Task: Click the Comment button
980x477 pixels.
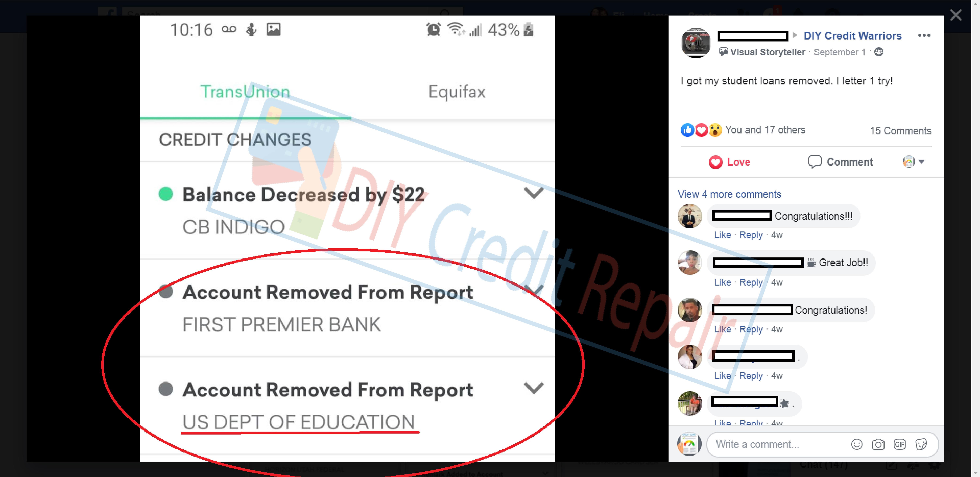Action: click(840, 162)
